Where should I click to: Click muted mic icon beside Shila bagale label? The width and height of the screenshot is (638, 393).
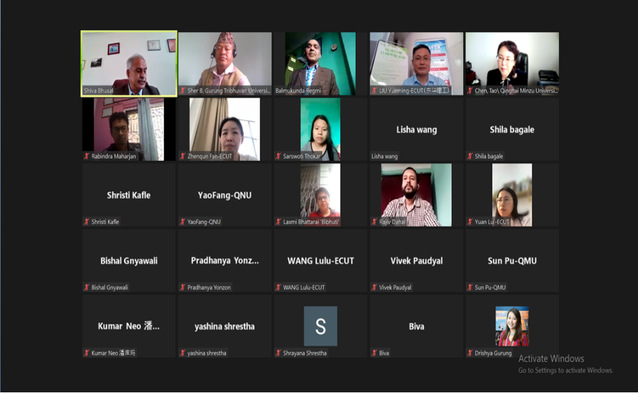click(x=470, y=156)
